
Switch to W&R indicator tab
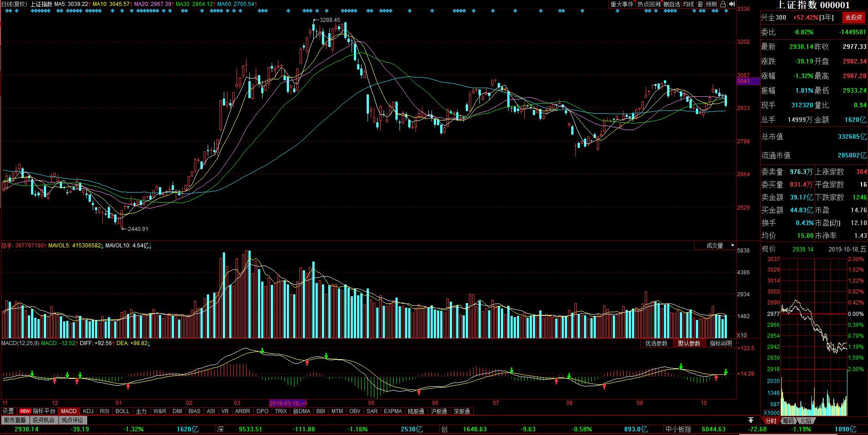coord(160,411)
